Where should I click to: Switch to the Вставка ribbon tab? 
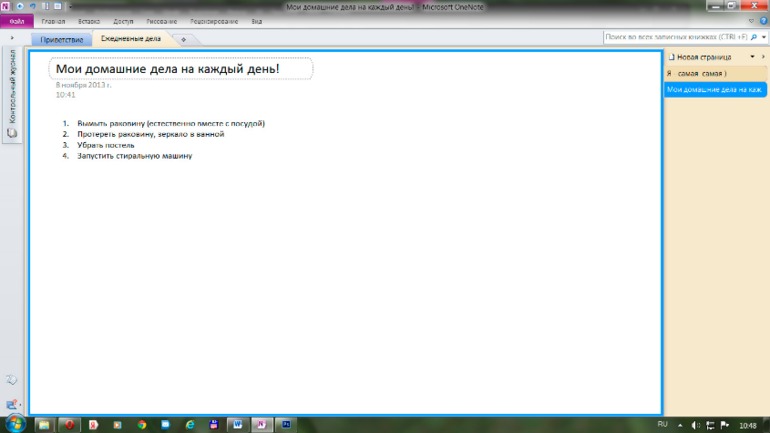coord(88,20)
